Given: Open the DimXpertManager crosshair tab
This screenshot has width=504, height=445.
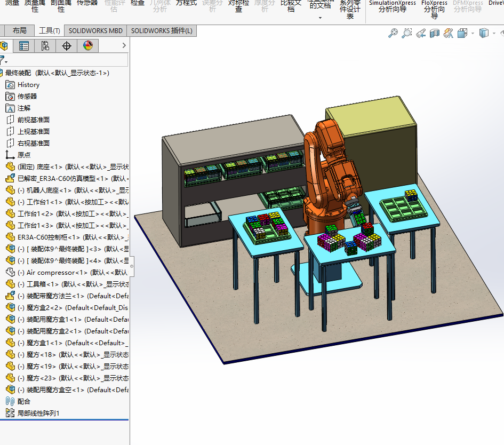Looking at the screenshot, I should coord(67,46).
